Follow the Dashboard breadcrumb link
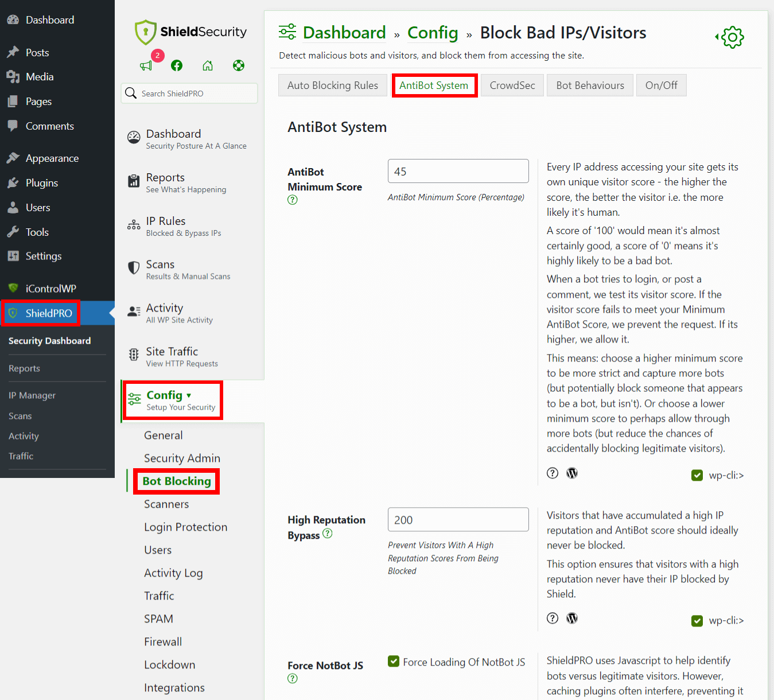Viewport: 774px width, 700px height. point(344,33)
